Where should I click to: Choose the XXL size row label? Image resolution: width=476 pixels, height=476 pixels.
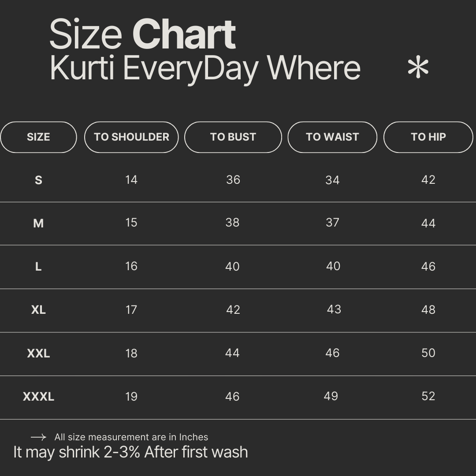coord(38,353)
